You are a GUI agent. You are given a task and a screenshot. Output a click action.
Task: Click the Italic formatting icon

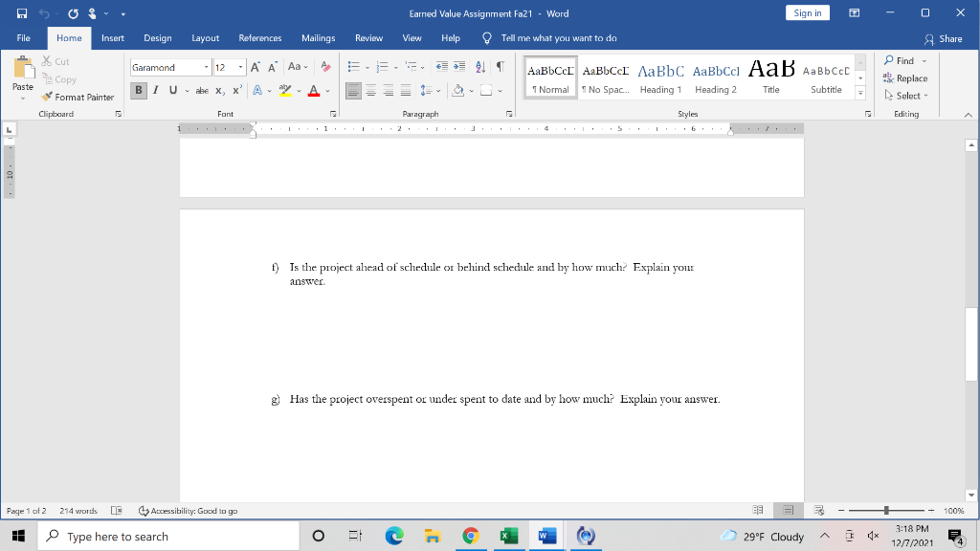155,89
